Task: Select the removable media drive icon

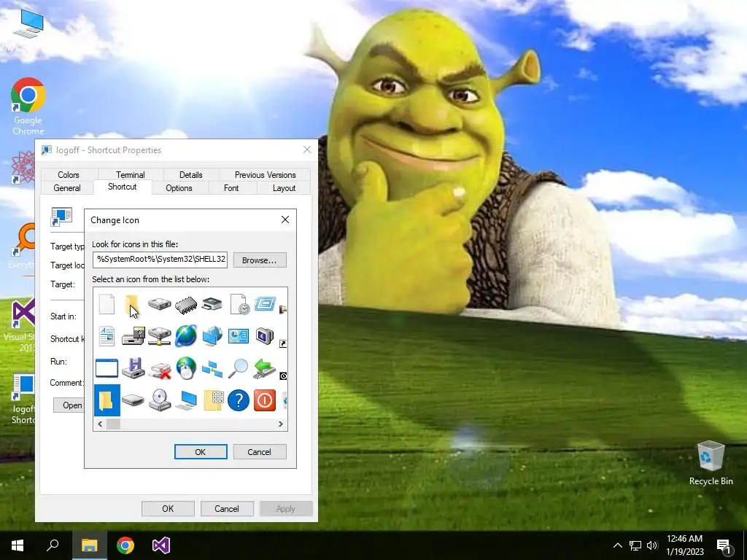Action: [x=133, y=368]
